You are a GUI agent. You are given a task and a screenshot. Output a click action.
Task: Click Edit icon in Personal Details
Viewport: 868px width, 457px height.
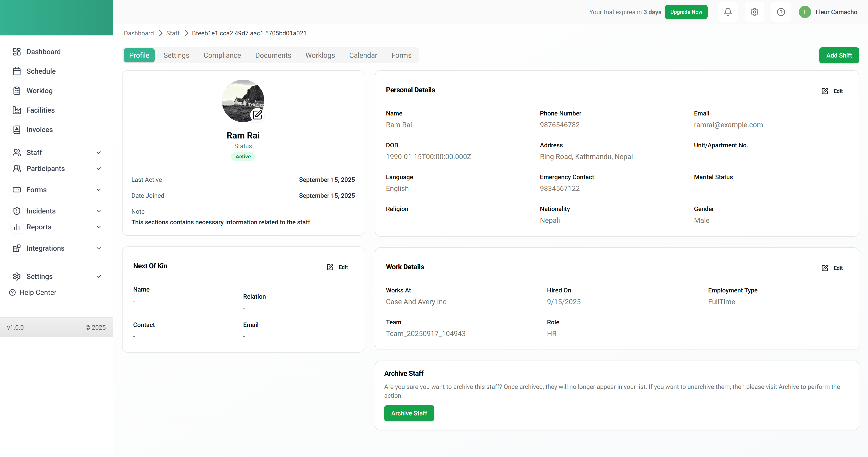coord(825,91)
